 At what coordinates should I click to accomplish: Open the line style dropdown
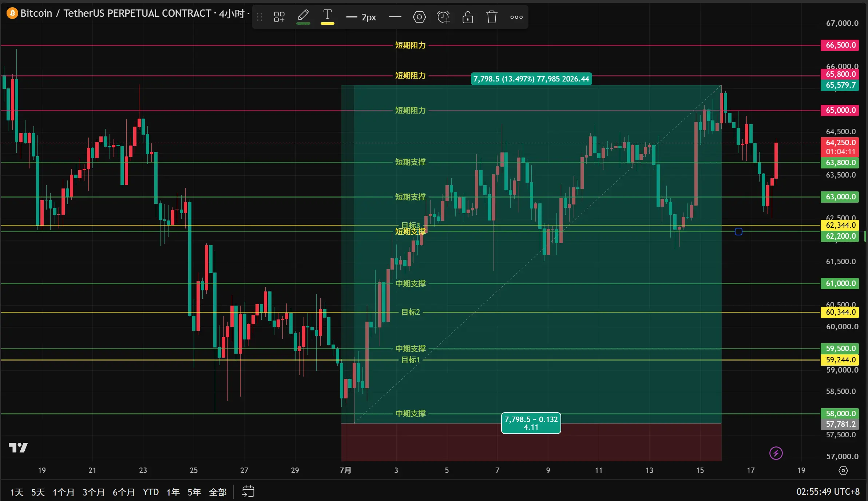tap(395, 17)
